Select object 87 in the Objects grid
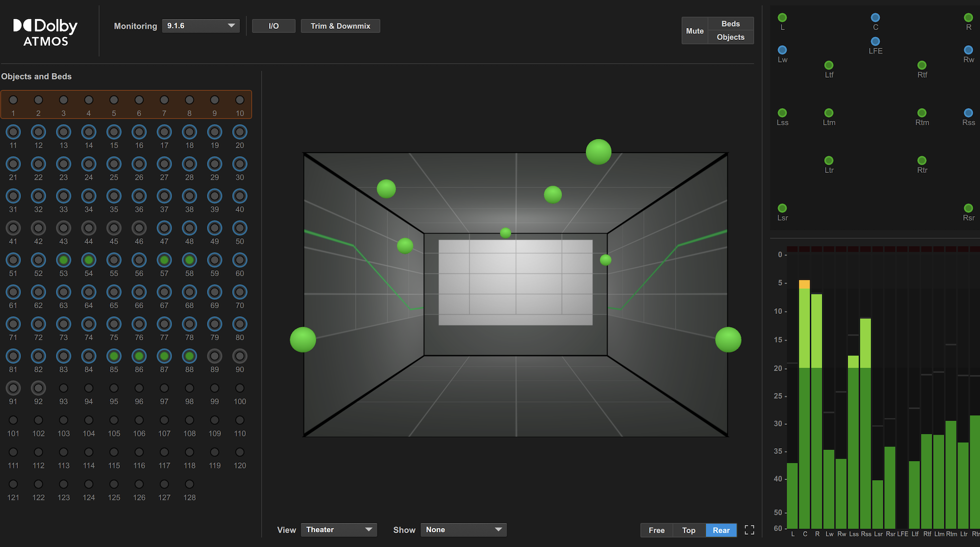 [x=164, y=356]
